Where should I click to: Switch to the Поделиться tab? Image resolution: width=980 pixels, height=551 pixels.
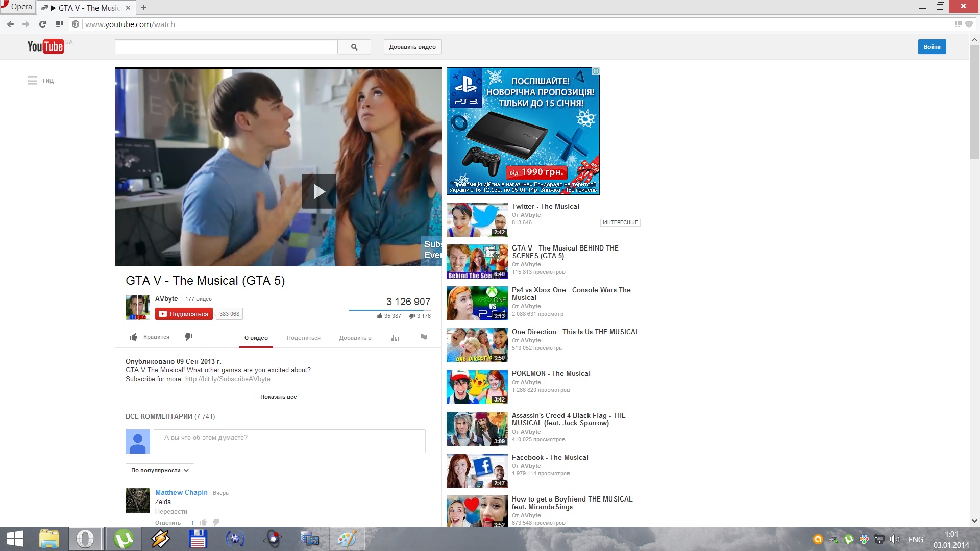coord(304,338)
